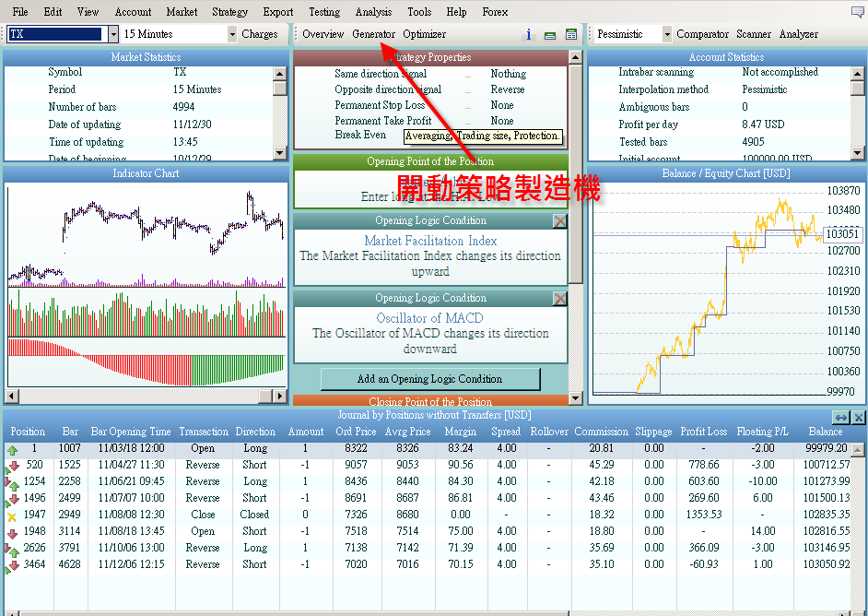
Task: Click the green table layout icon in toolbar
Action: (570, 34)
